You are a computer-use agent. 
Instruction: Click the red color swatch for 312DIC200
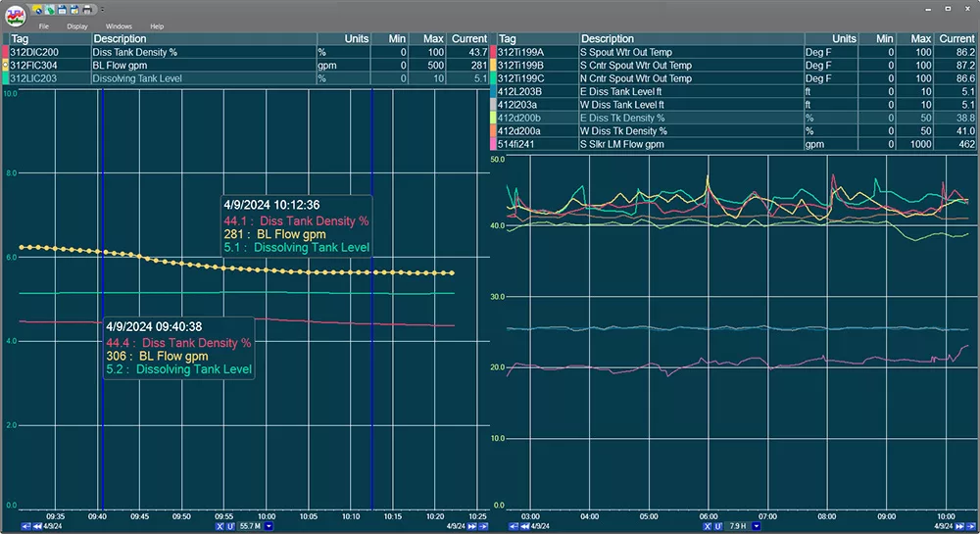click(5, 52)
